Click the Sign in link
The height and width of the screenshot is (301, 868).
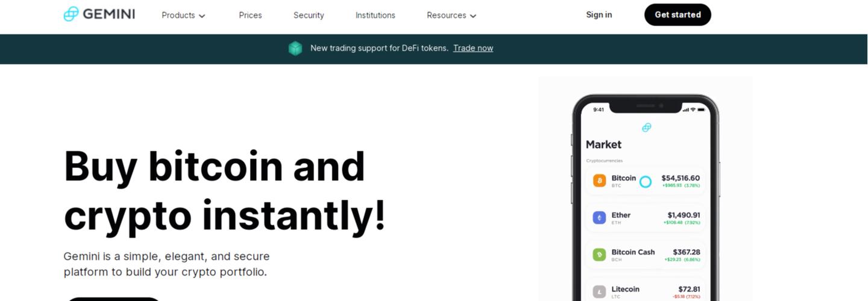599,14
